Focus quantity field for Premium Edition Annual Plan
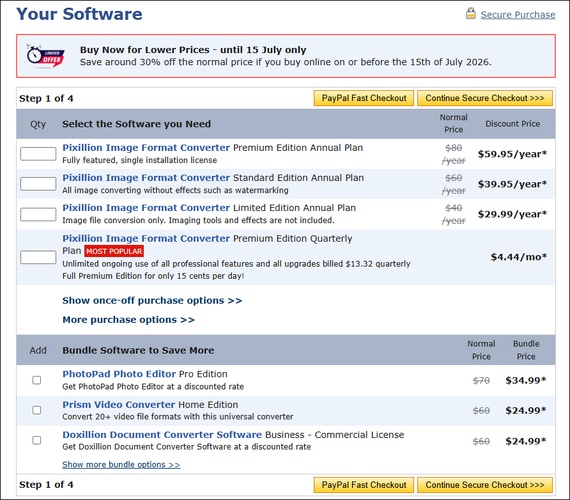Image resolution: width=570 pixels, height=500 pixels. 38,154
